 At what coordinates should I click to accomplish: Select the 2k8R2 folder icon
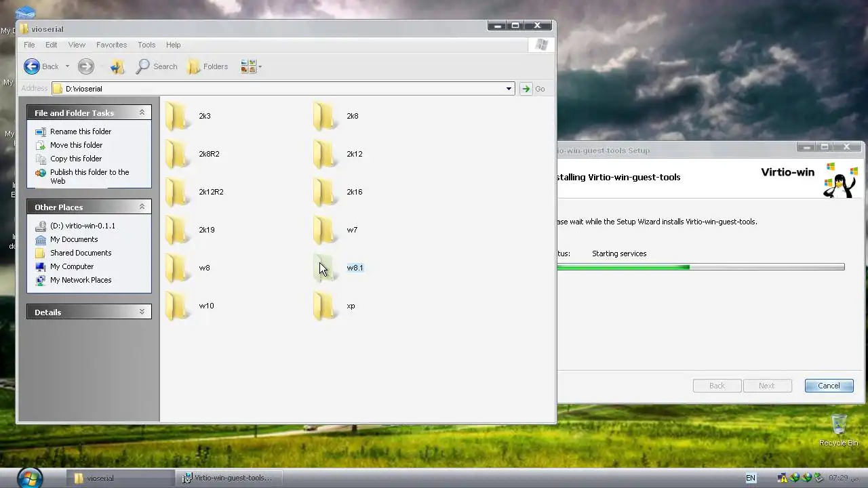tap(178, 154)
